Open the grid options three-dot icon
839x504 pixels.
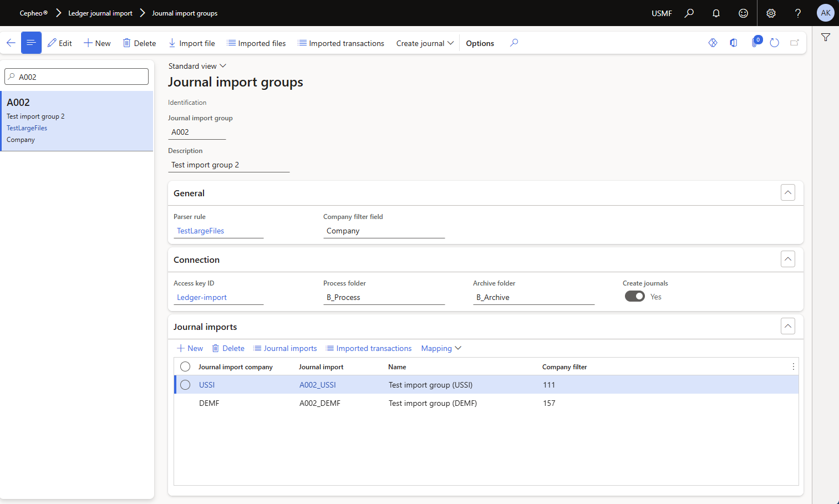[x=793, y=366]
